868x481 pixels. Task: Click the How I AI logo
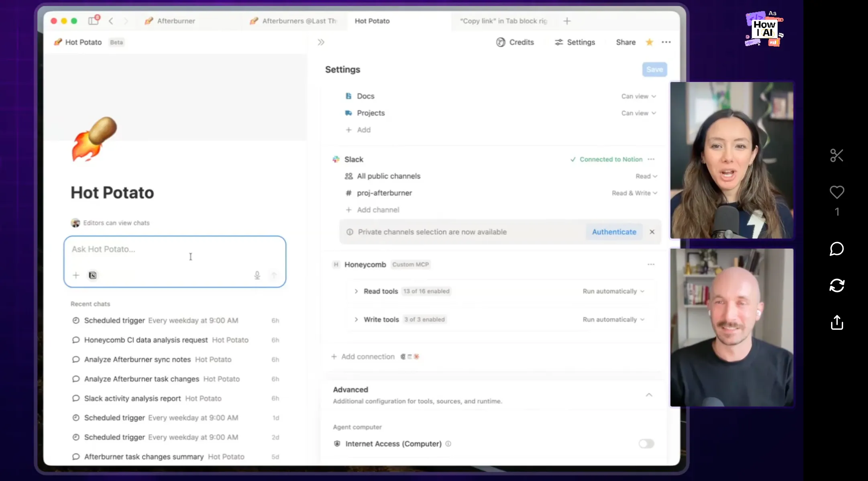[764, 29]
